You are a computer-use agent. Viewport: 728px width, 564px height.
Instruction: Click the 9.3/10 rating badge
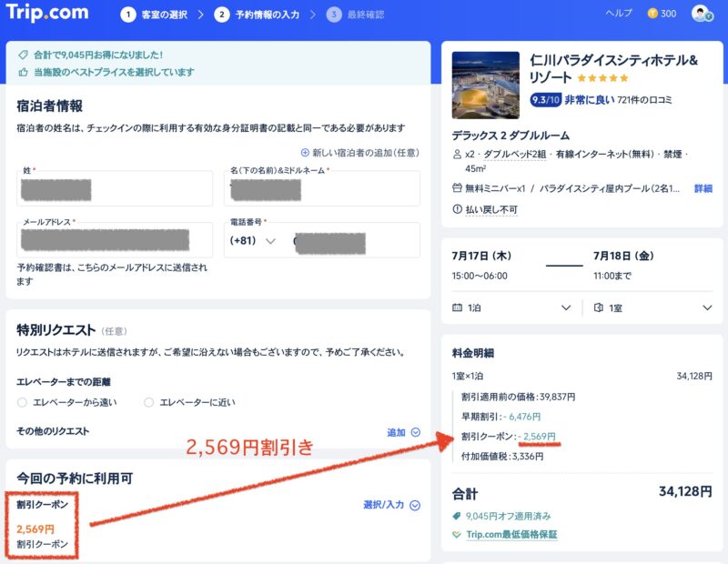pyautogui.click(x=546, y=99)
